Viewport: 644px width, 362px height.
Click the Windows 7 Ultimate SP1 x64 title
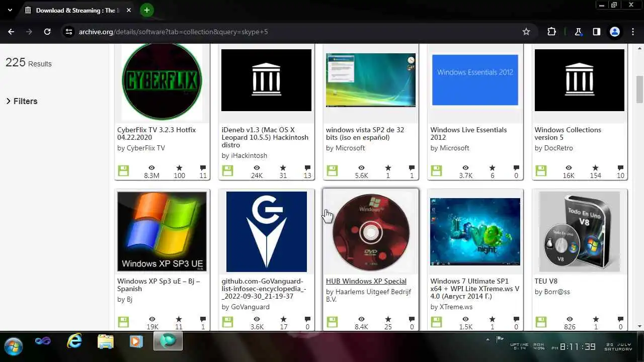[474, 289]
